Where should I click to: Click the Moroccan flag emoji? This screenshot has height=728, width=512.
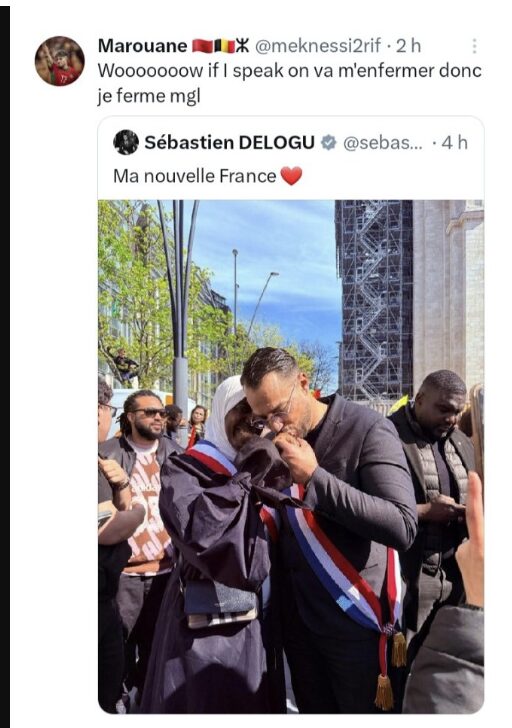pos(202,46)
